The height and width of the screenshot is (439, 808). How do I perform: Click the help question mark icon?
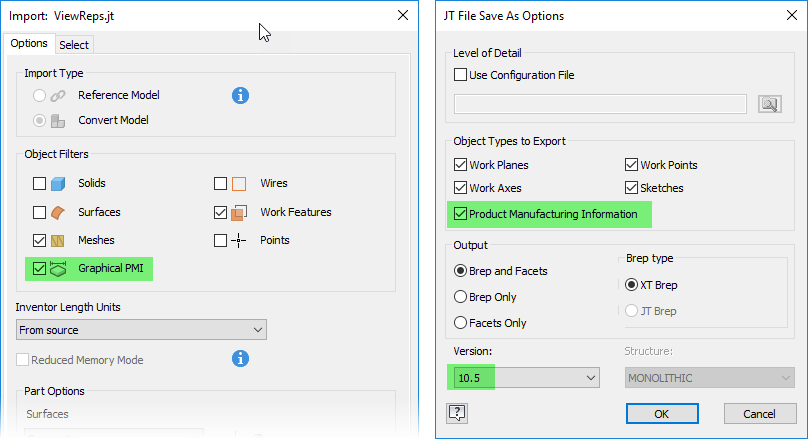coord(458,412)
